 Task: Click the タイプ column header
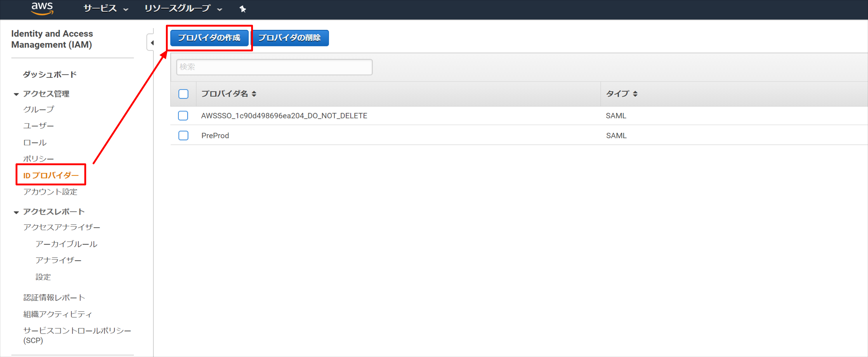(x=617, y=94)
